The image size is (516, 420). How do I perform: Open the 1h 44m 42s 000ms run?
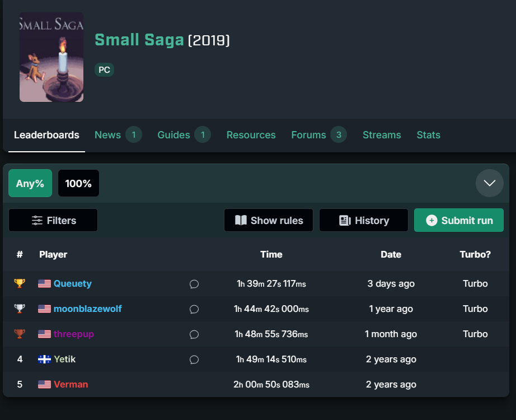pyautogui.click(x=271, y=309)
